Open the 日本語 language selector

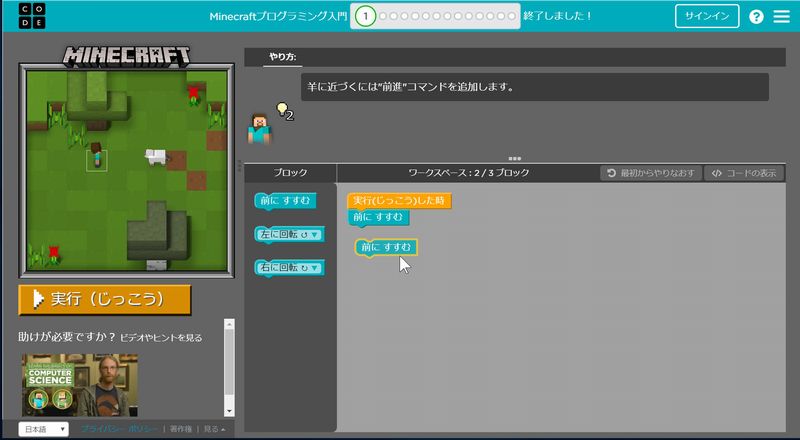click(x=43, y=429)
